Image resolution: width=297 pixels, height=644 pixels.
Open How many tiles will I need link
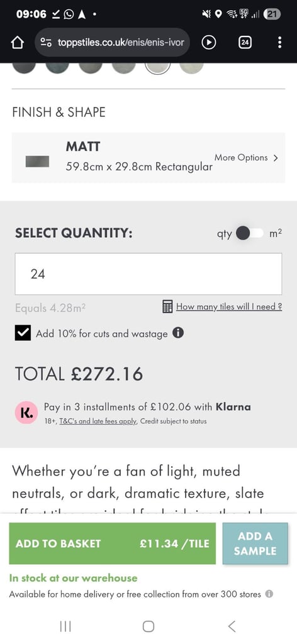229,307
